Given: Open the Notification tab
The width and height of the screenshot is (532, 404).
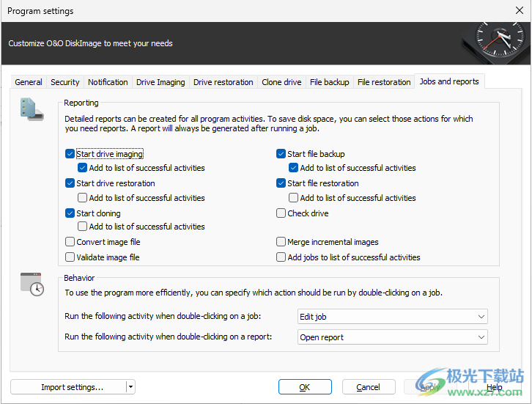Looking at the screenshot, I should click(108, 82).
